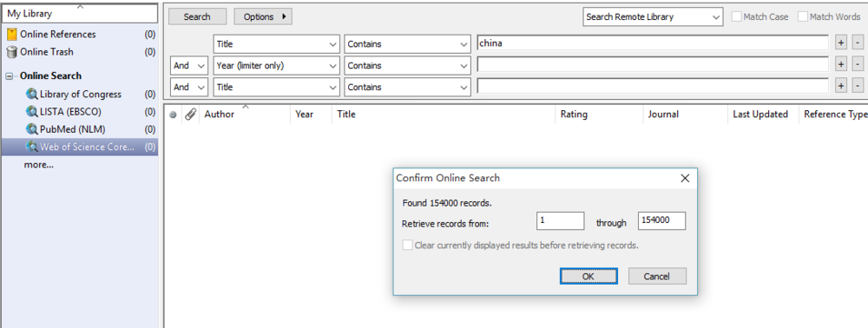This screenshot has height=328, width=868.
Task: Select the Online Trash bin icon
Action: (x=11, y=52)
